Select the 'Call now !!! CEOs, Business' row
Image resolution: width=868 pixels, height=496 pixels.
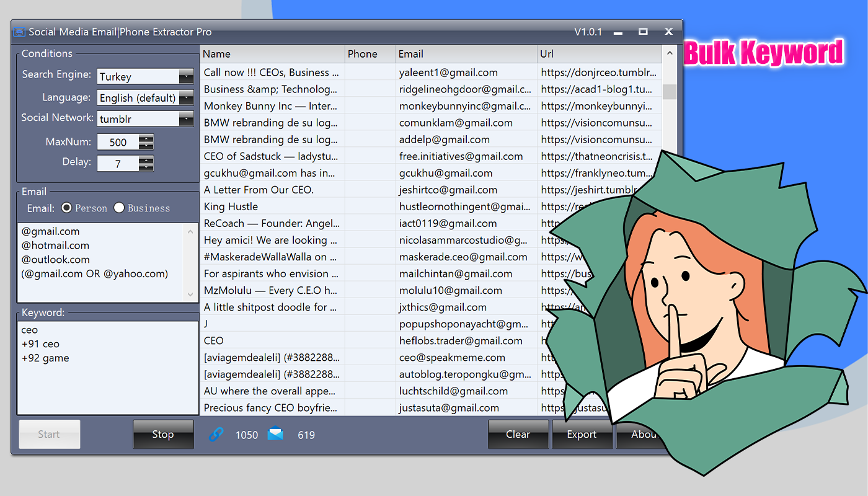click(272, 73)
